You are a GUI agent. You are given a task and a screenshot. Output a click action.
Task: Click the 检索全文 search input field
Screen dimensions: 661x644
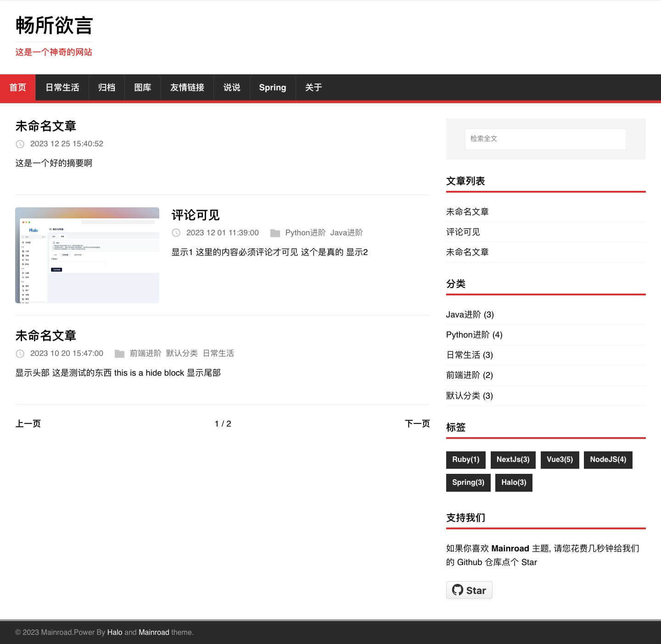point(545,139)
